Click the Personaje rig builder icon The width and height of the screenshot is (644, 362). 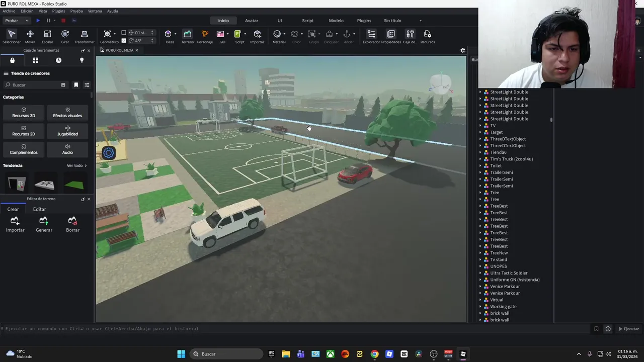pyautogui.click(x=205, y=36)
